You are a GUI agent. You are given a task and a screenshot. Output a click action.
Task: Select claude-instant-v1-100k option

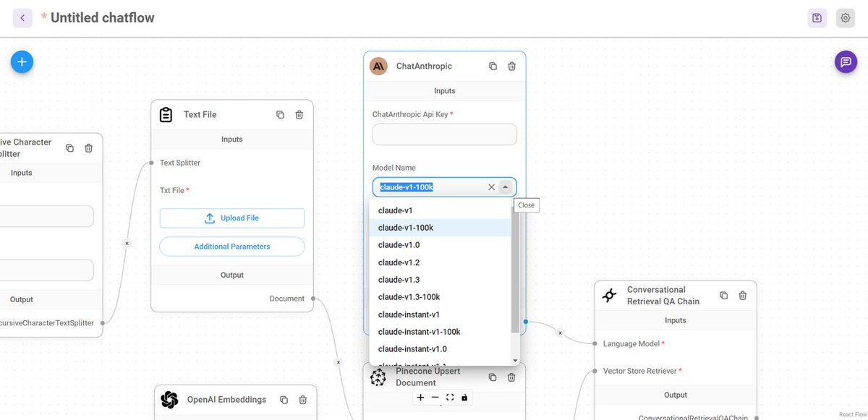point(440,332)
